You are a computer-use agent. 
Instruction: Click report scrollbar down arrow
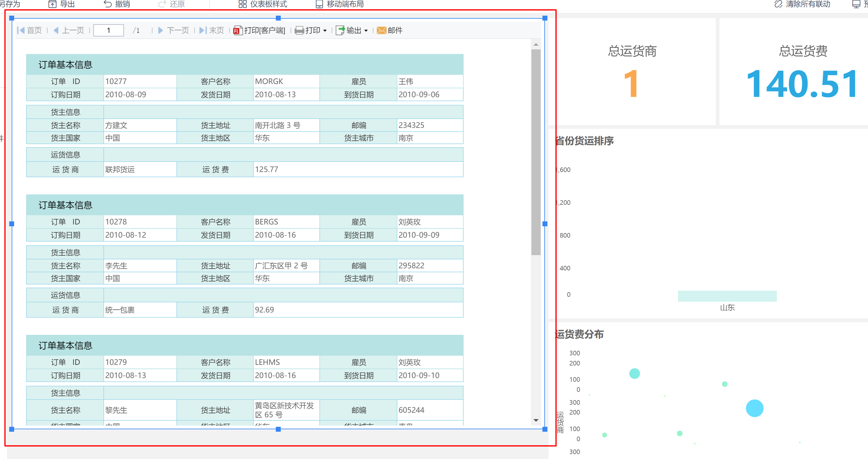536,420
